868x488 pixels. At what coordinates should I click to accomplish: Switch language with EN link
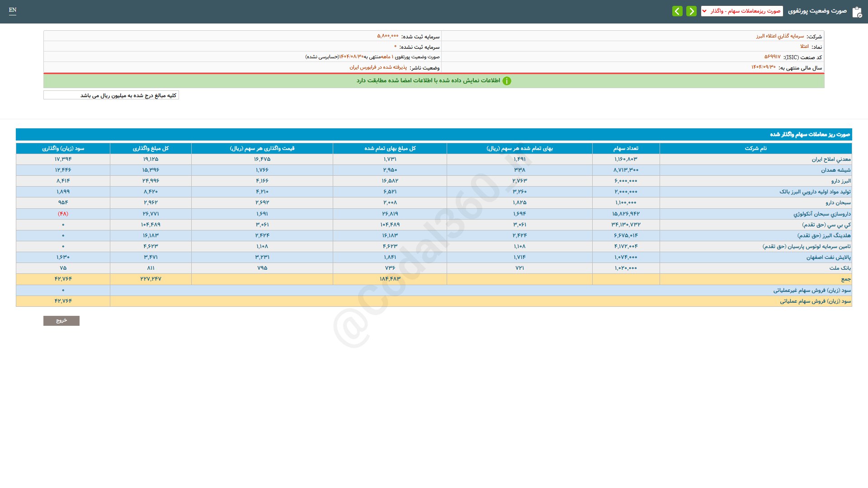[13, 10]
